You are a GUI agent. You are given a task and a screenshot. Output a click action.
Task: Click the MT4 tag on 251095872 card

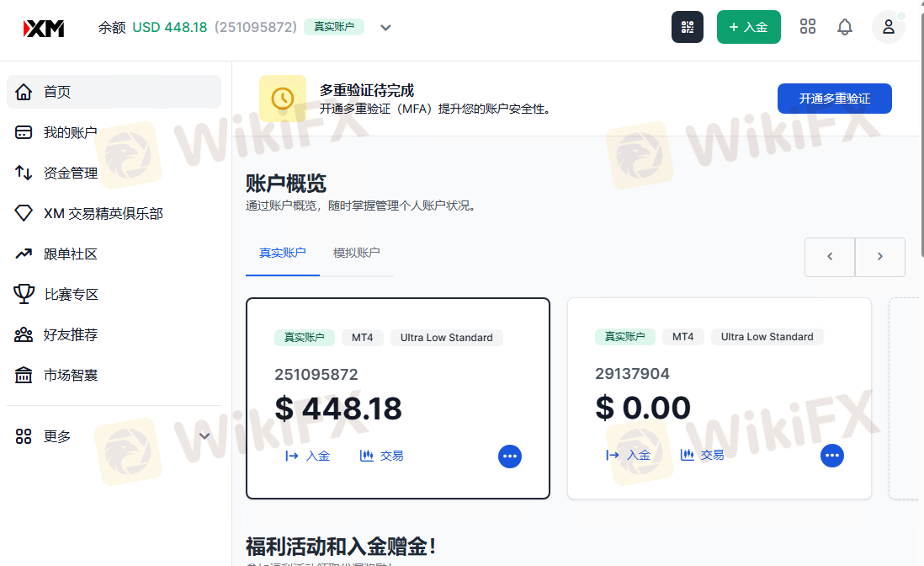[x=363, y=337]
